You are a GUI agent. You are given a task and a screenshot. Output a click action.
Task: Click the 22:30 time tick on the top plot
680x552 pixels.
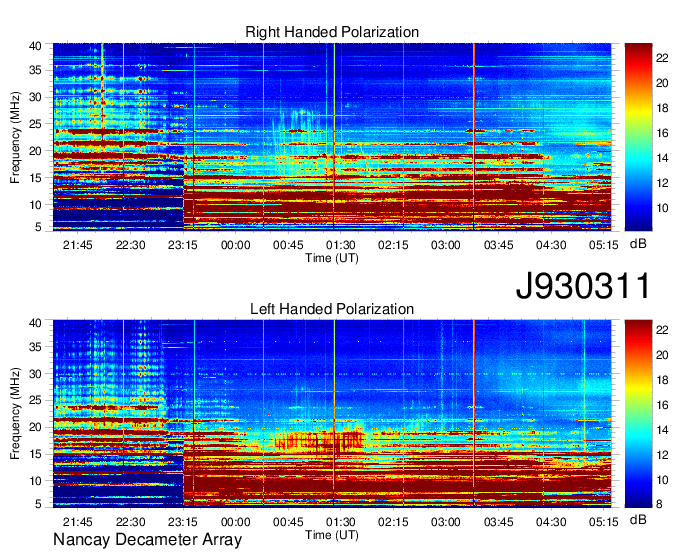click(130, 245)
